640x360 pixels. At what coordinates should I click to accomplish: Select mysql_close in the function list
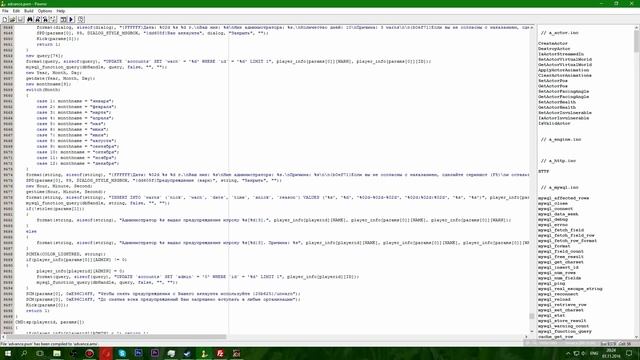pos(553,204)
